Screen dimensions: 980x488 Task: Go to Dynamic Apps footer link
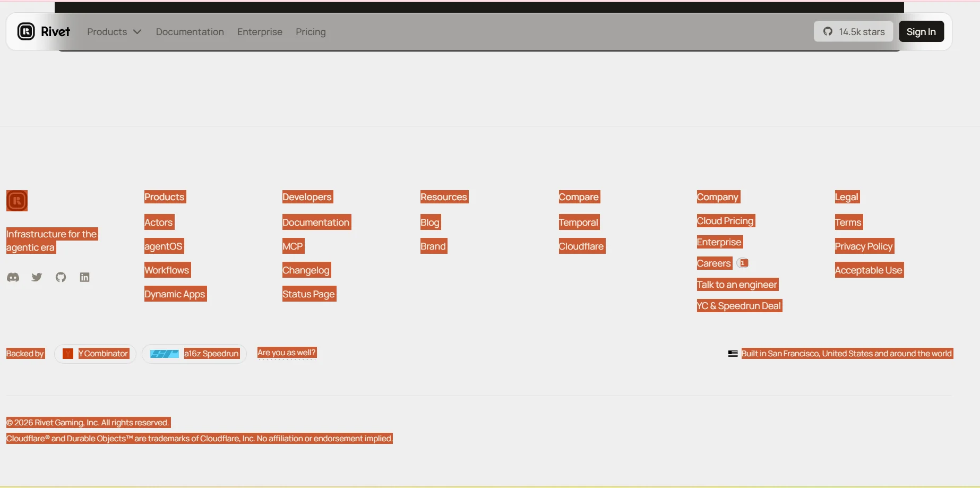(x=175, y=294)
